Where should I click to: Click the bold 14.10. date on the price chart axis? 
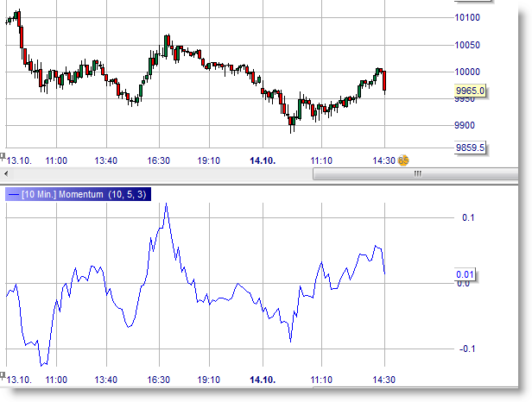click(x=263, y=160)
